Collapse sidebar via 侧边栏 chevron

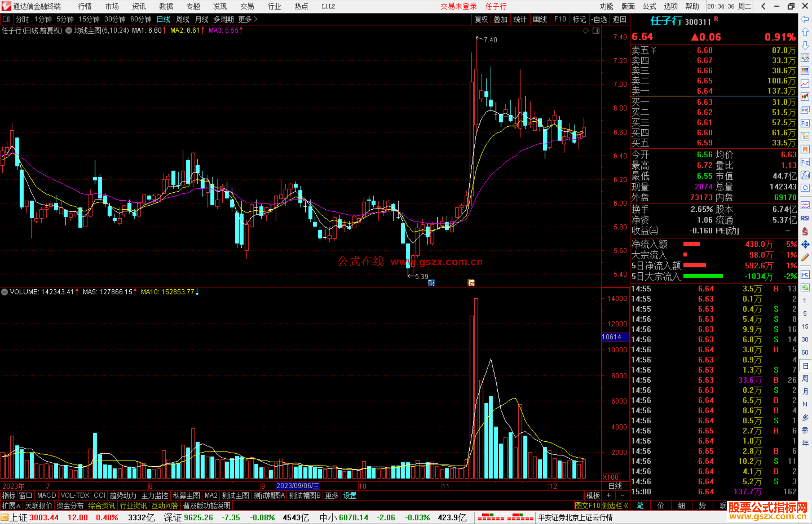tap(626, 506)
